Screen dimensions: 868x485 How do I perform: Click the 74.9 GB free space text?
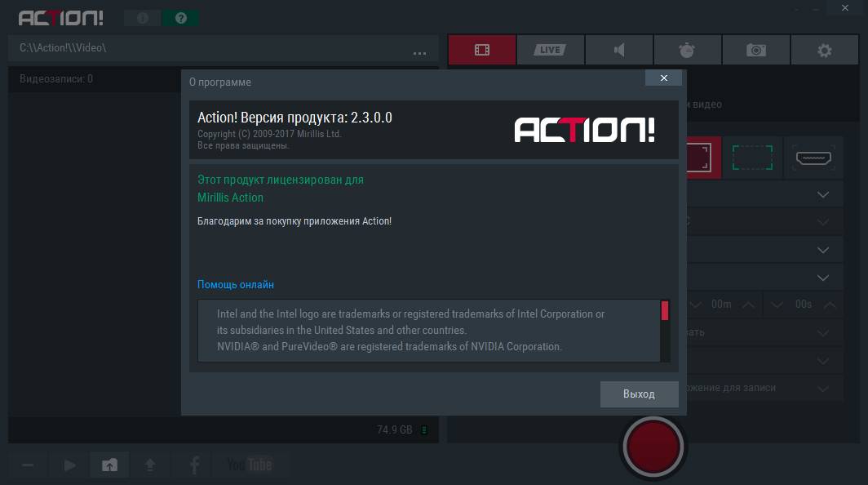(395, 429)
